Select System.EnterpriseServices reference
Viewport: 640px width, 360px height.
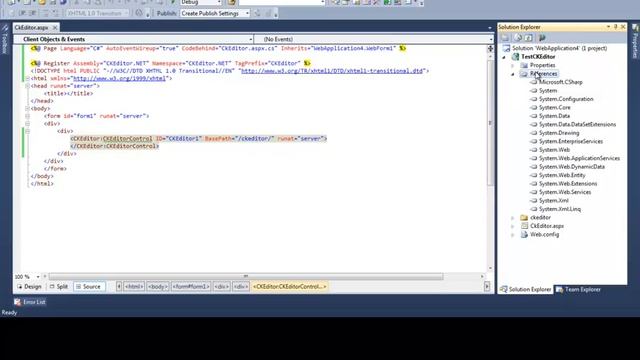pos(571,142)
